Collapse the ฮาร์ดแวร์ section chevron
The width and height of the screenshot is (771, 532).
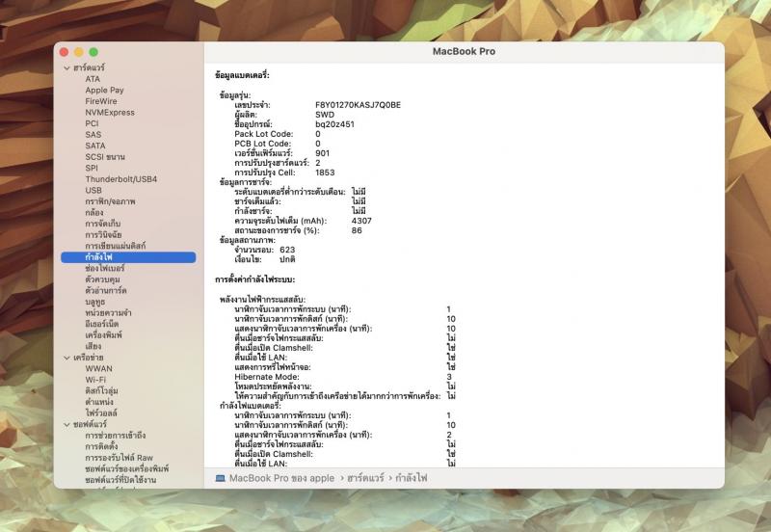[66, 67]
